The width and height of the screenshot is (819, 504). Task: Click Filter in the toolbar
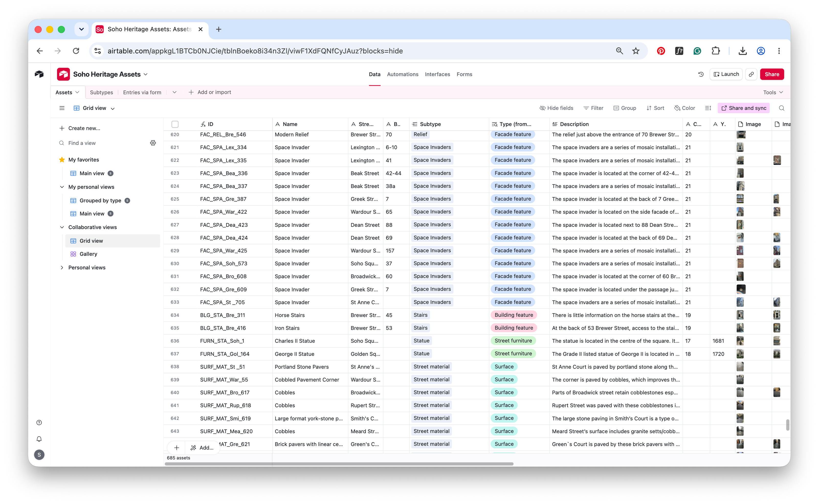coord(593,108)
